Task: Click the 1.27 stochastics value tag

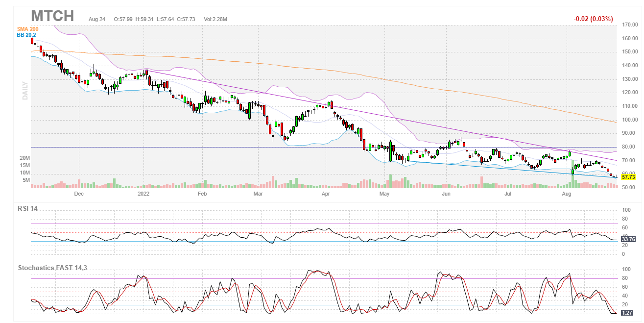Action: coord(626,313)
